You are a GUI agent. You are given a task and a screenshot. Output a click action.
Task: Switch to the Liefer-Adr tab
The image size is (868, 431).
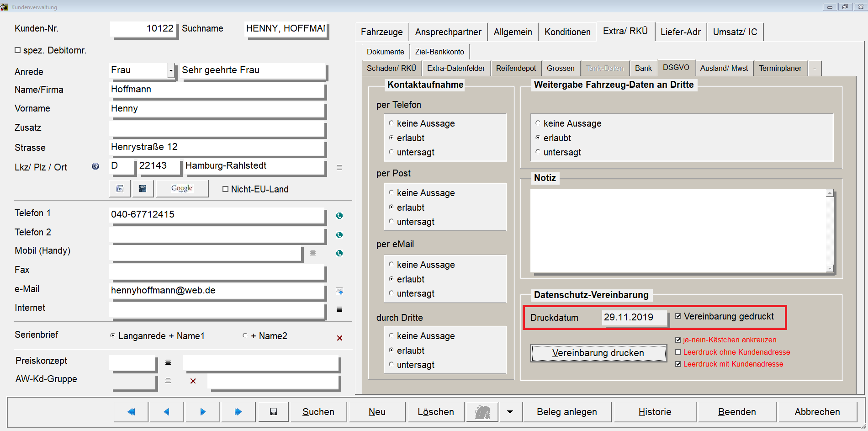(681, 32)
